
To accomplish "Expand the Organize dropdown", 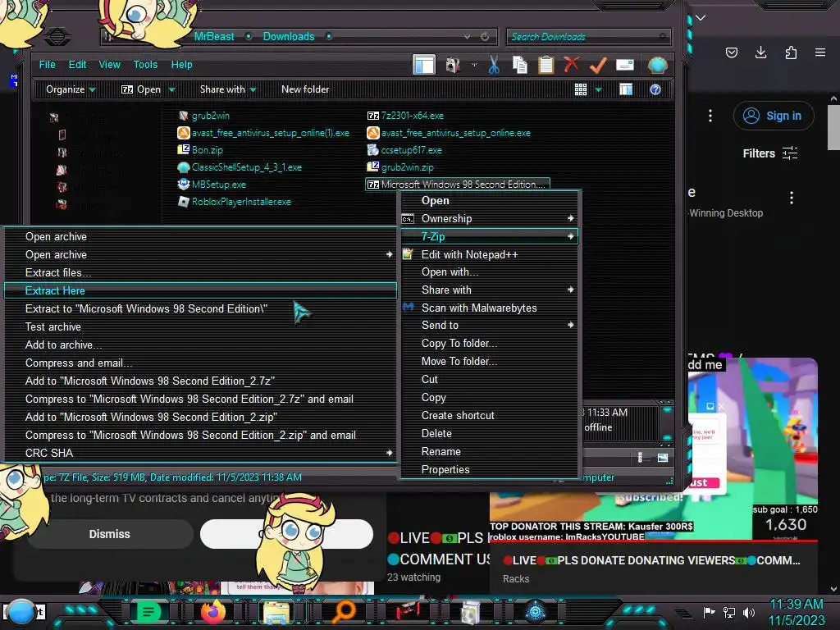I will click(x=71, y=89).
